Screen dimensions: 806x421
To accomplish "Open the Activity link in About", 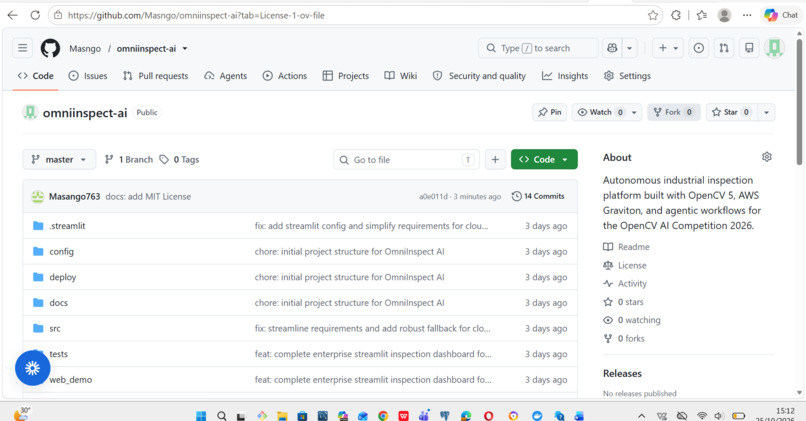I will 625,283.
